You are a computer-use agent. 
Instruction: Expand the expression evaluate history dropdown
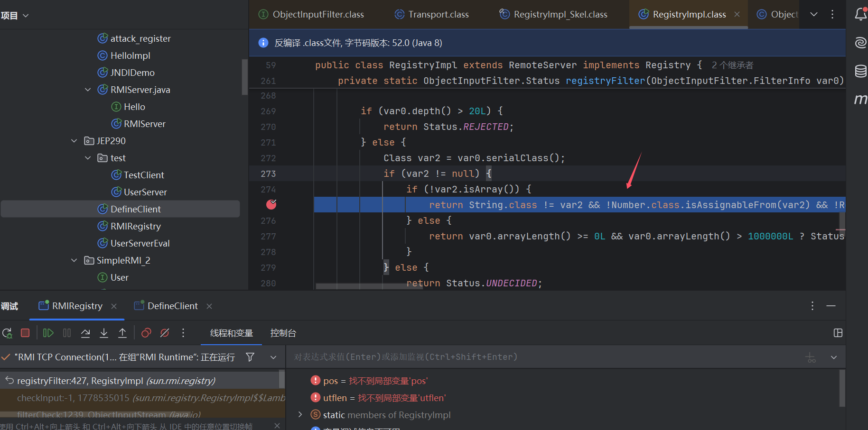point(834,357)
